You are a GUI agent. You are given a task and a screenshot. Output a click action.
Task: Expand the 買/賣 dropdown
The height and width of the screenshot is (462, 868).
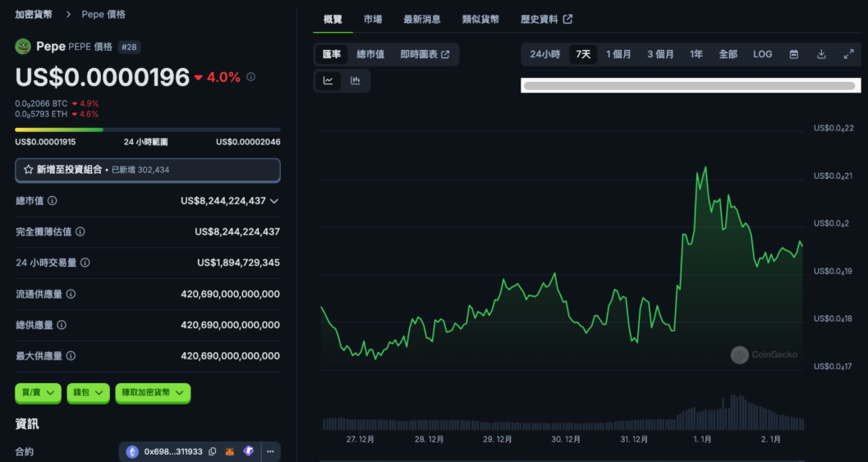(38, 393)
